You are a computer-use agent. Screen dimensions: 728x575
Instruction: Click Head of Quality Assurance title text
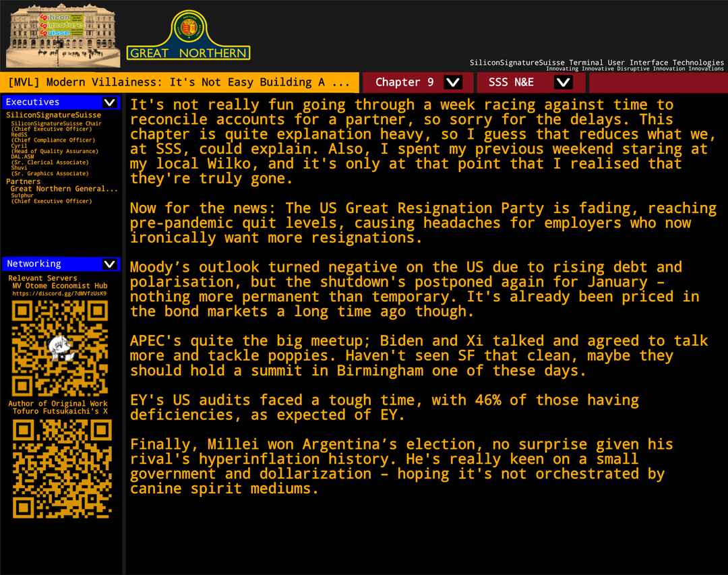coord(55,152)
